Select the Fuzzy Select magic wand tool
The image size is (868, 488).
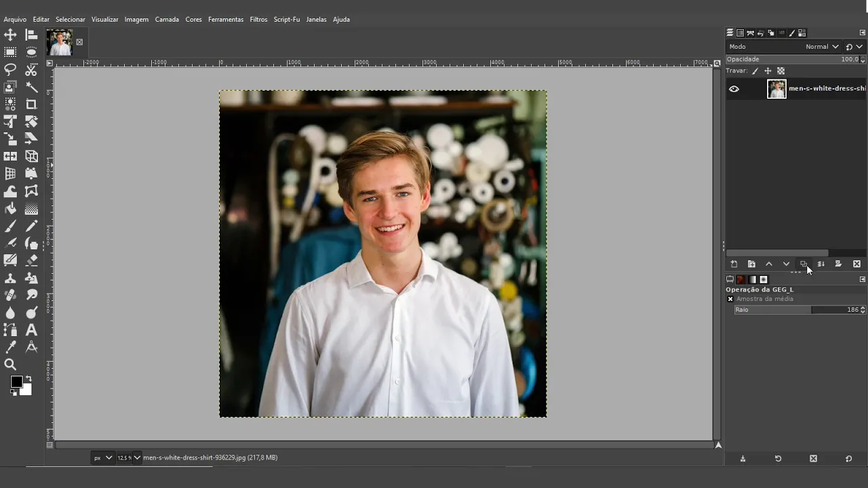(31, 87)
